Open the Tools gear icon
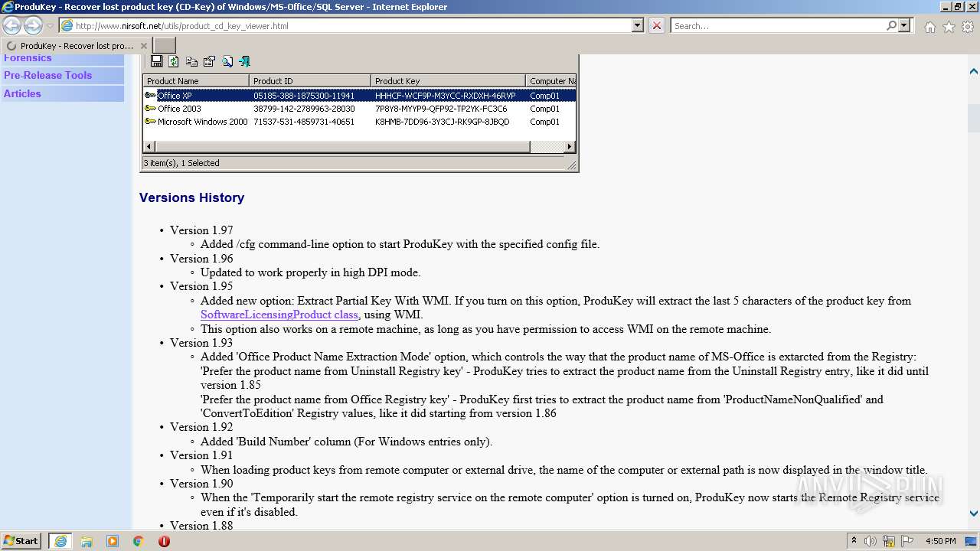Screen dimensions: 980x551 [968, 27]
